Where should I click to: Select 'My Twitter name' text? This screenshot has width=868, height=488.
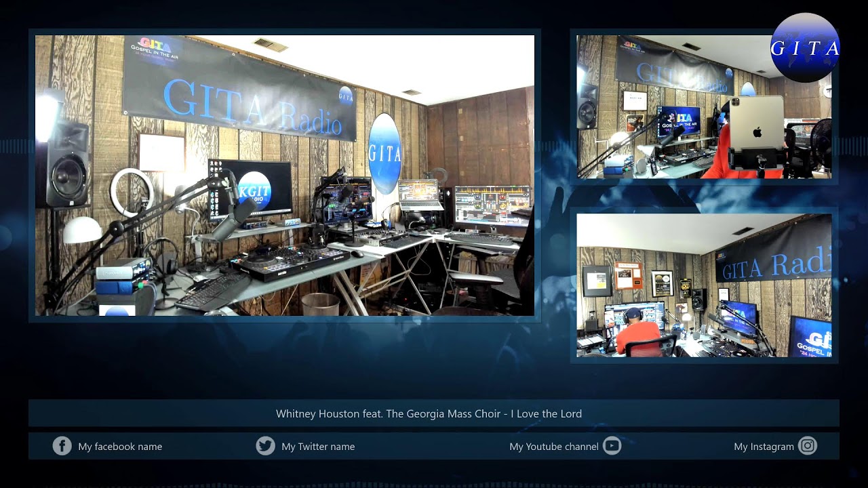tap(318, 447)
